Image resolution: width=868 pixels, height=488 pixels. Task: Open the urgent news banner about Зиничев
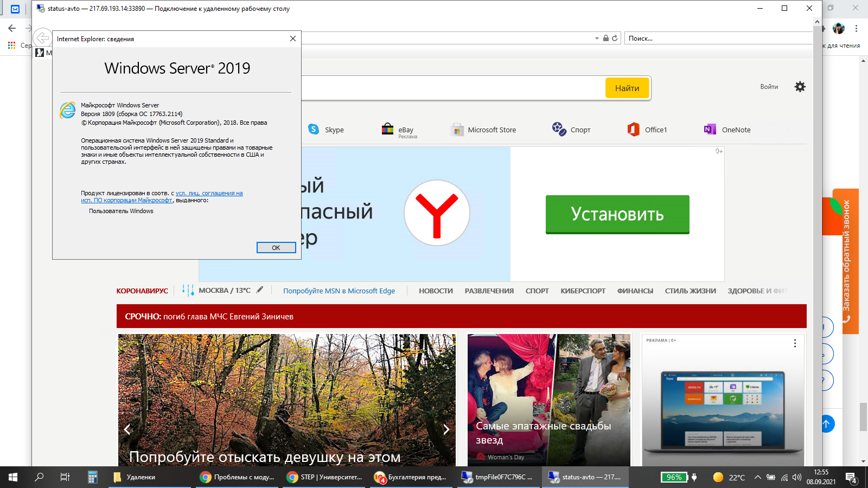[461, 316]
